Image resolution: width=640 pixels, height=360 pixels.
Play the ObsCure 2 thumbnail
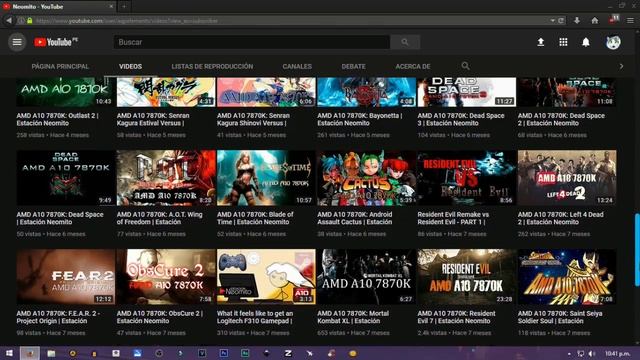(x=166, y=277)
